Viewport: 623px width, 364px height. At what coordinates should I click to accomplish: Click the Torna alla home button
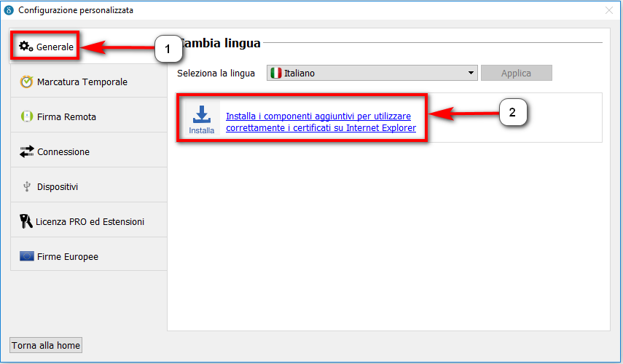click(46, 345)
